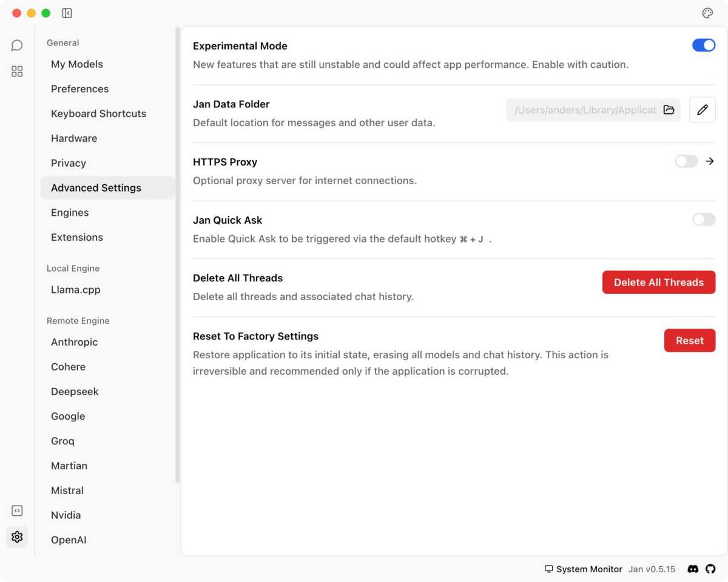Click the Local API Server icon
The height and width of the screenshot is (582, 728).
[x=17, y=510]
